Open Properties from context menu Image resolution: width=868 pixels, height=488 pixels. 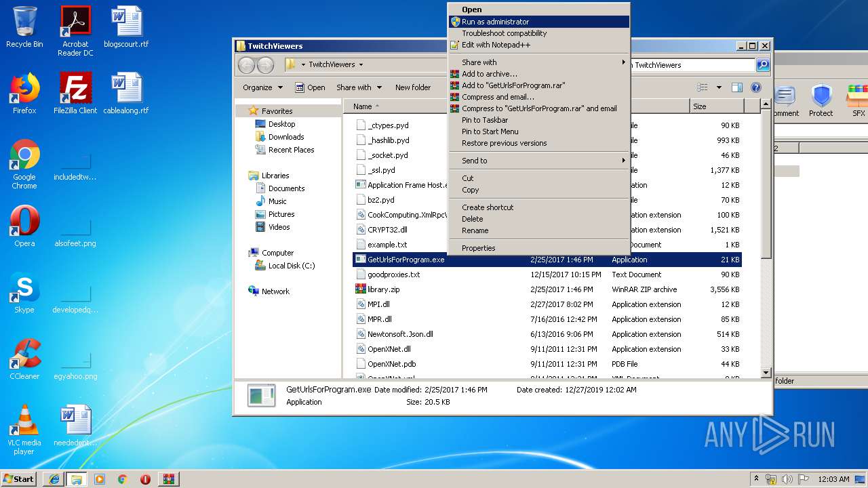pyautogui.click(x=539, y=248)
